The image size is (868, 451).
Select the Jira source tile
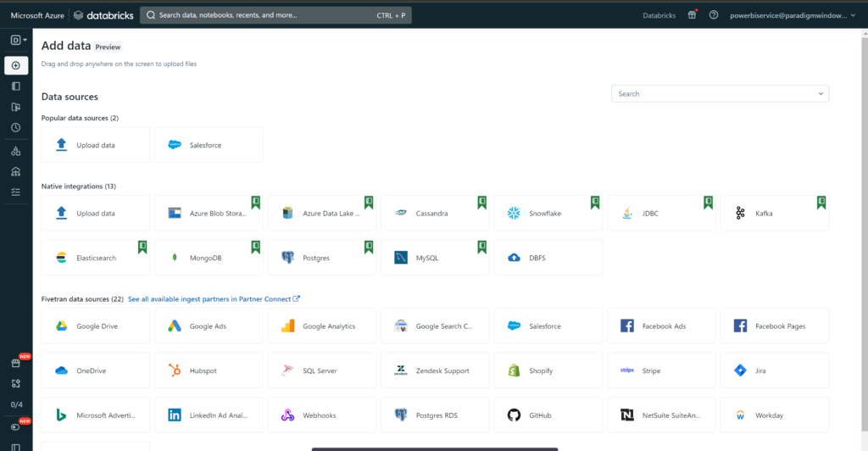[x=775, y=370]
